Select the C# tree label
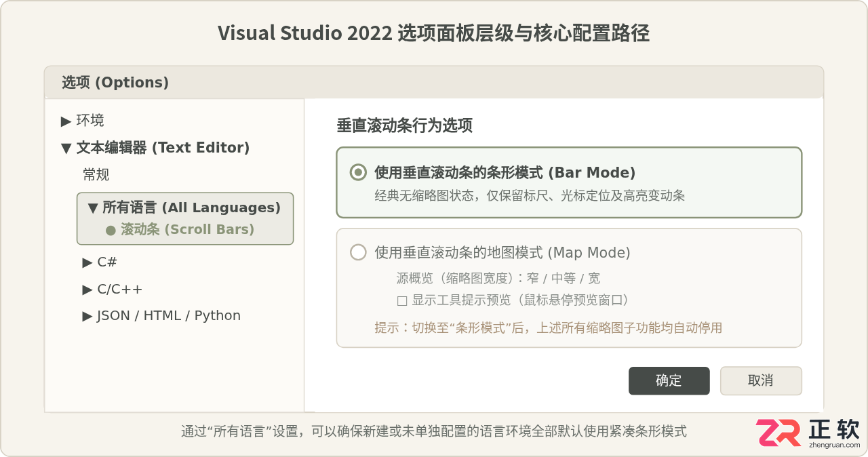Image resolution: width=868 pixels, height=457 pixels. tap(107, 262)
